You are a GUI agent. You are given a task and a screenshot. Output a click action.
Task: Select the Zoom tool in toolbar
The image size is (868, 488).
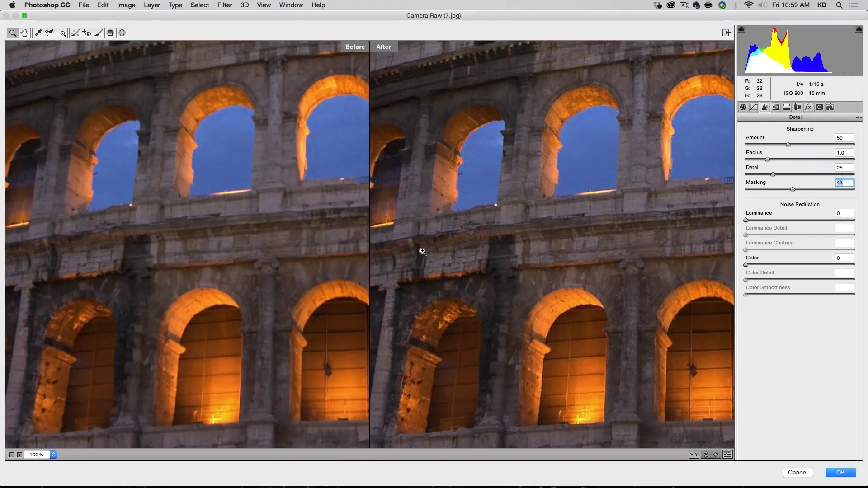click(13, 33)
